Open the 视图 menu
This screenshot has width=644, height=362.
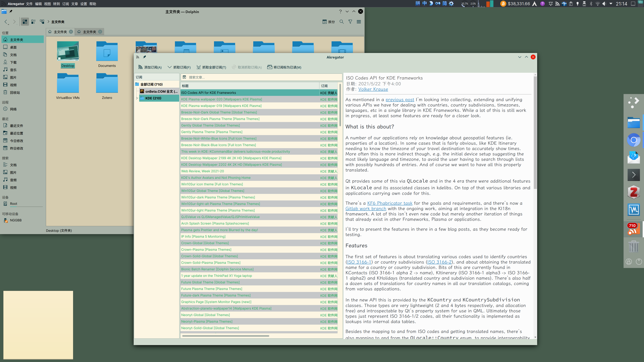tap(47, 4)
